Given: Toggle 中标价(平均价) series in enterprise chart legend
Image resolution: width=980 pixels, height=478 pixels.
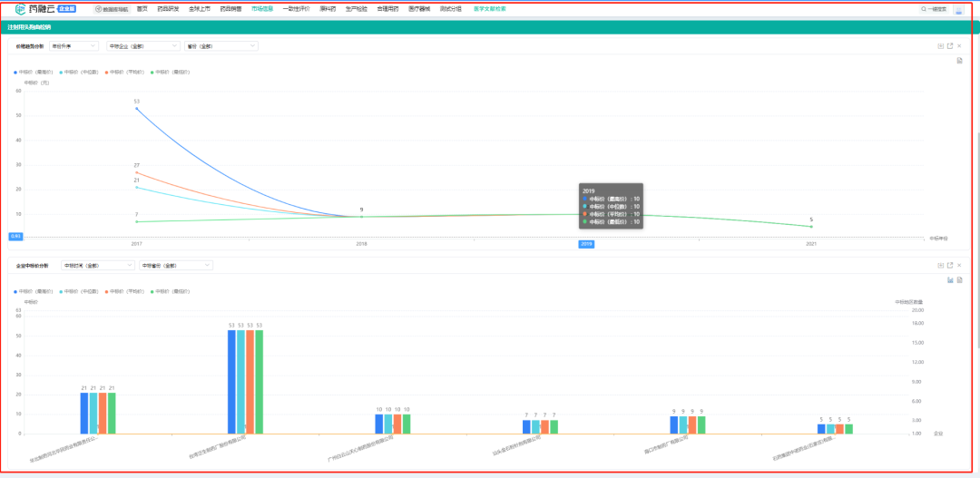Looking at the screenshot, I should click(x=125, y=291).
